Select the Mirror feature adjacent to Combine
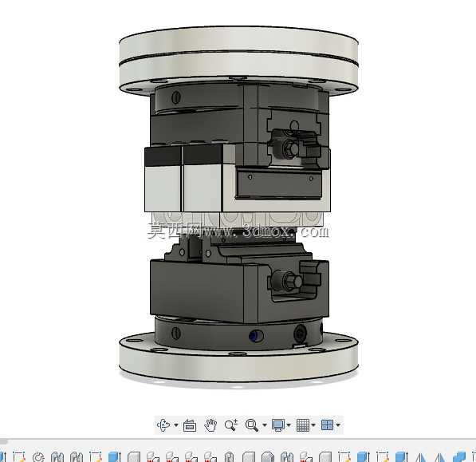The image size is (476, 462). [439, 457]
